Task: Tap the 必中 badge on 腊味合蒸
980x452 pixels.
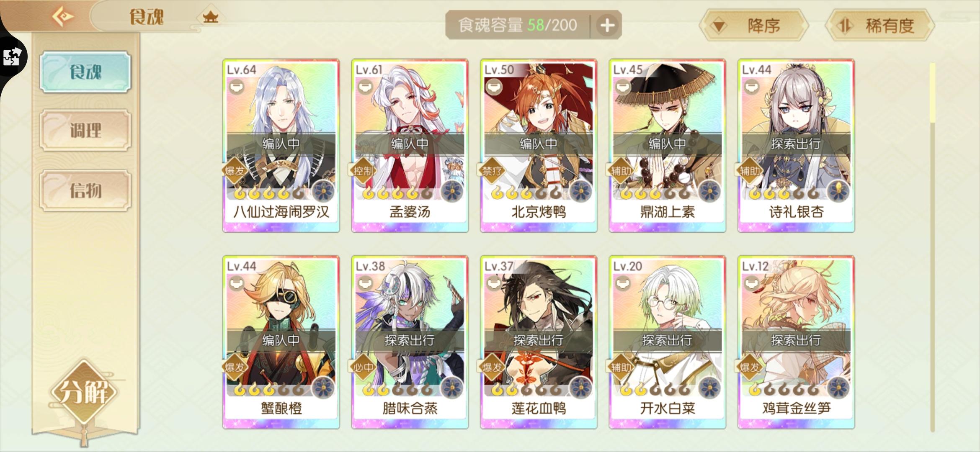Action: [363, 367]
